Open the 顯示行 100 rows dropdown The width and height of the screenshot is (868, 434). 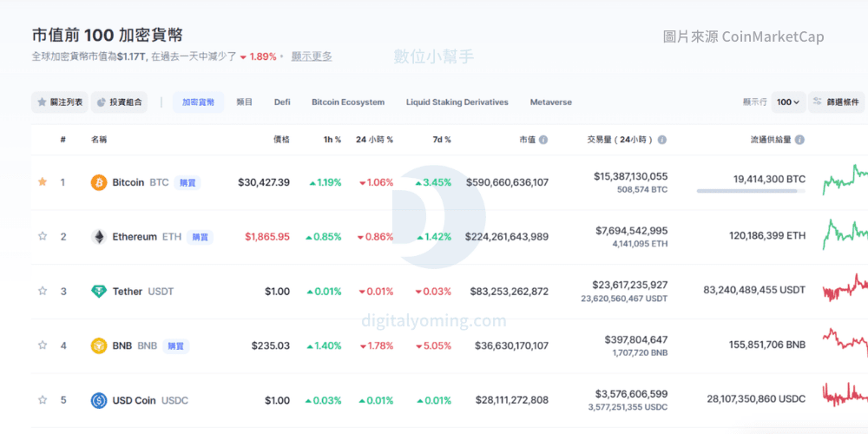[788, 102]
